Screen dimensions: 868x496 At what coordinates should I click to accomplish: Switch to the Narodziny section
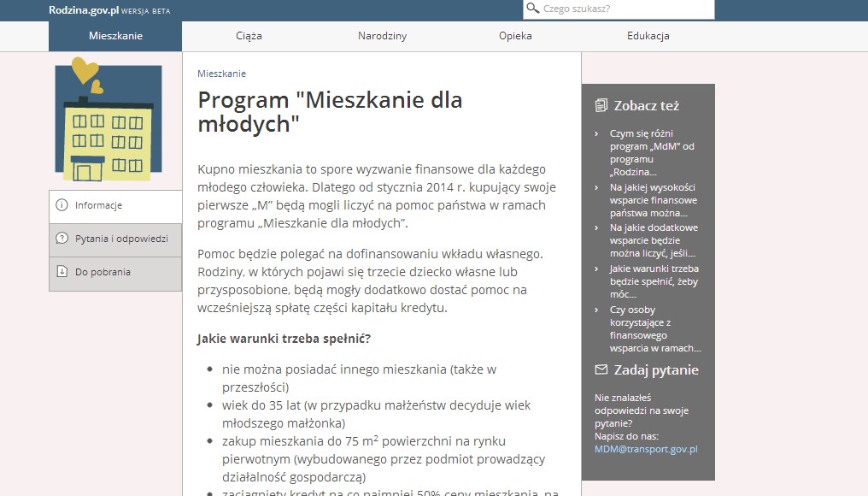[x=382, y=36]
